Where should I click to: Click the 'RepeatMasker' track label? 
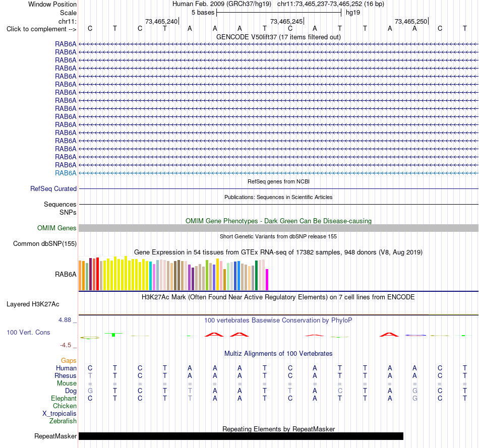click(x=55, y=436)
